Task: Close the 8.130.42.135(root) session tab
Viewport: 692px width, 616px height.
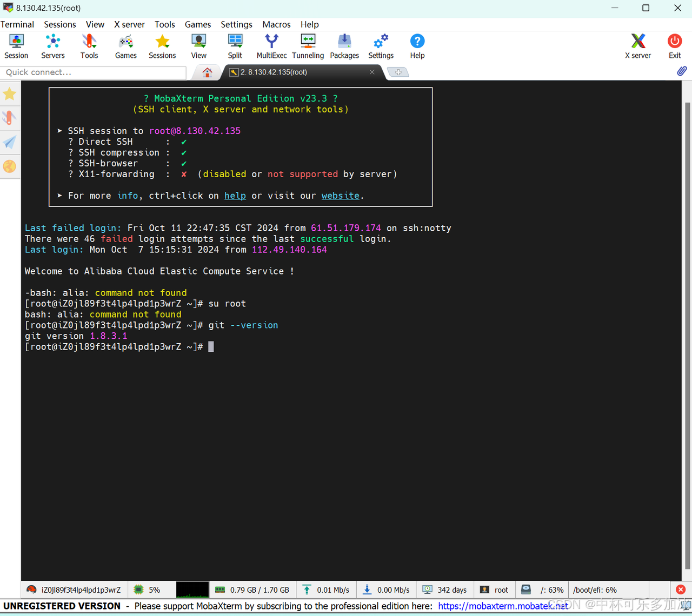Action: point(372,72)
